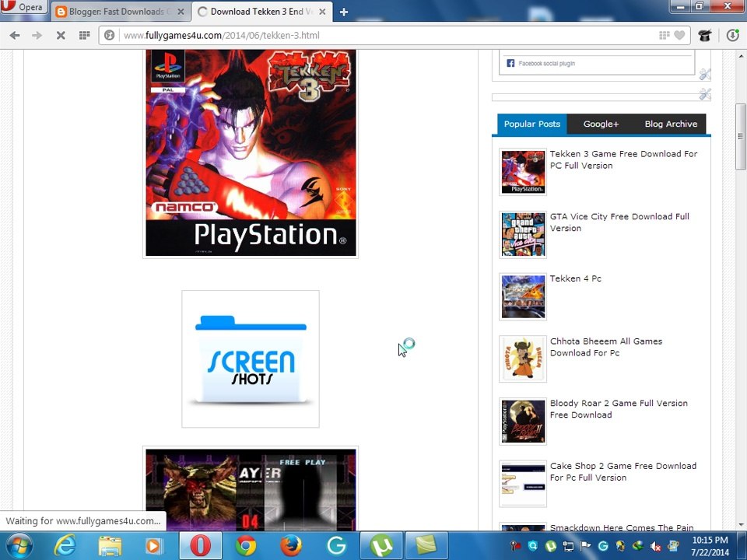
Task: Click the page vertical scrollbar thumb
Action: [x=741, y=136]
